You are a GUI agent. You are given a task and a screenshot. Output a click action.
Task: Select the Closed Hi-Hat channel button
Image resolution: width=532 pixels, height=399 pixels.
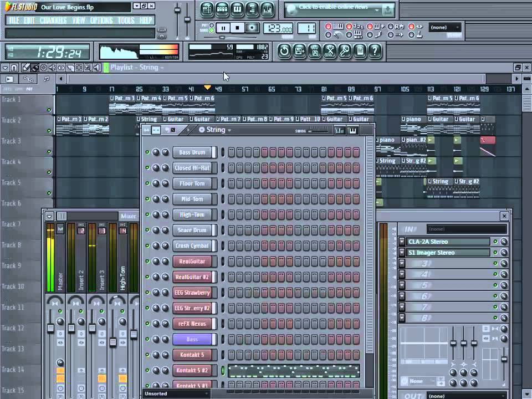point(192,167)
